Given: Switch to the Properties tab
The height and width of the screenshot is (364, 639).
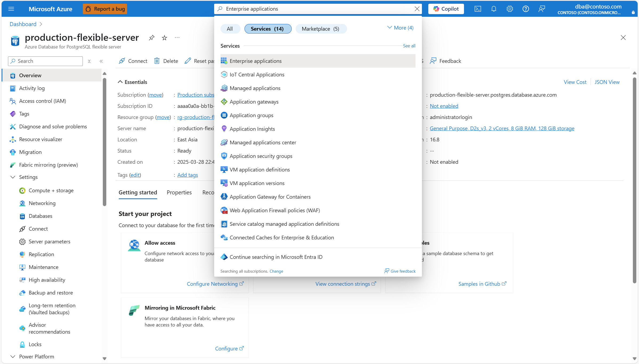Looking at the screenshot, I should pos(179,192).
